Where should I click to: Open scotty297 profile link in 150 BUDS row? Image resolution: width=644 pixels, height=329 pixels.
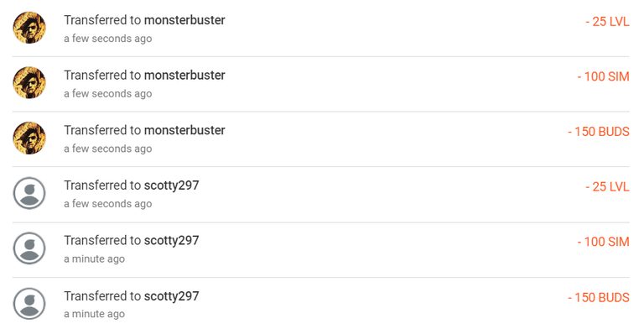(x=171, y=296)
